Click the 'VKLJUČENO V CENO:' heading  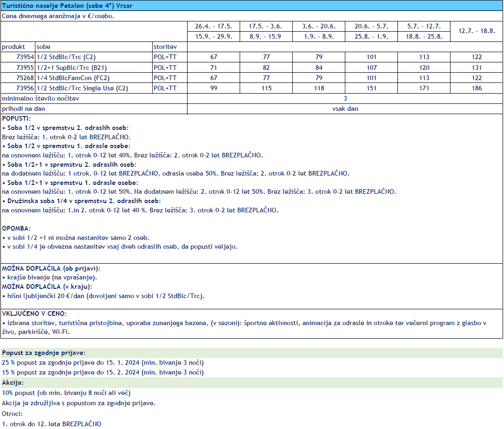click(34, 314)
